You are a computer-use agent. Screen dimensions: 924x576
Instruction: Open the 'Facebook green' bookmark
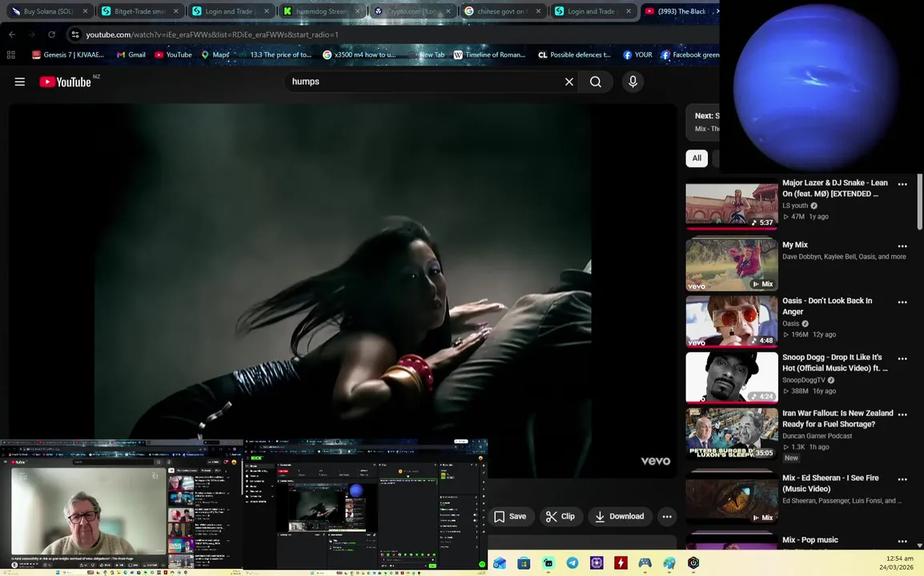(689, 54)
